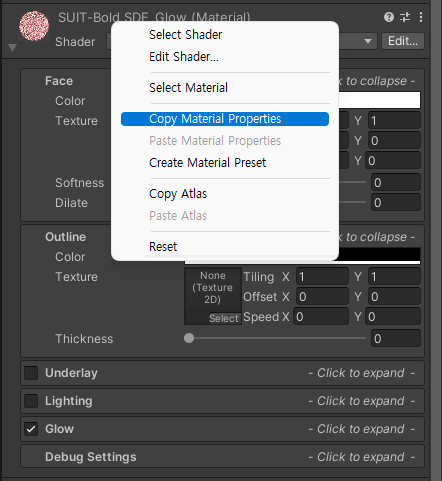Open the material presets slider icon
442x481 pixels.
pos(405,17)
